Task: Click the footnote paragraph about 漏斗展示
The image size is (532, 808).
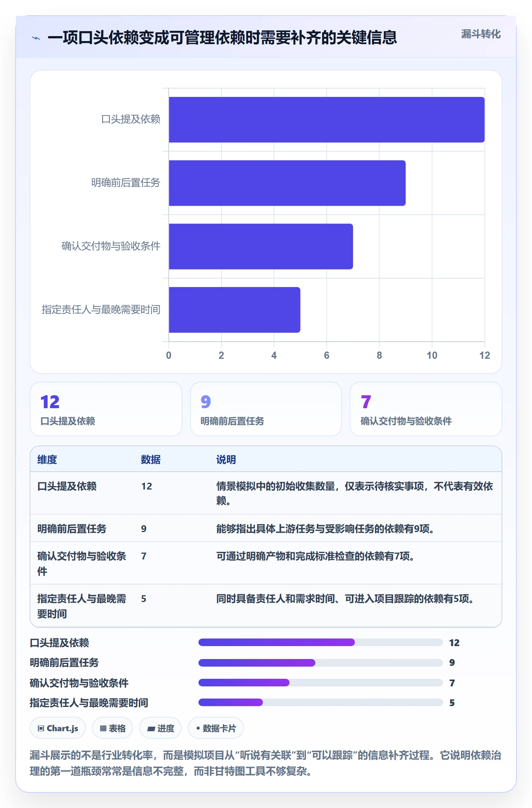Action: 266,763
